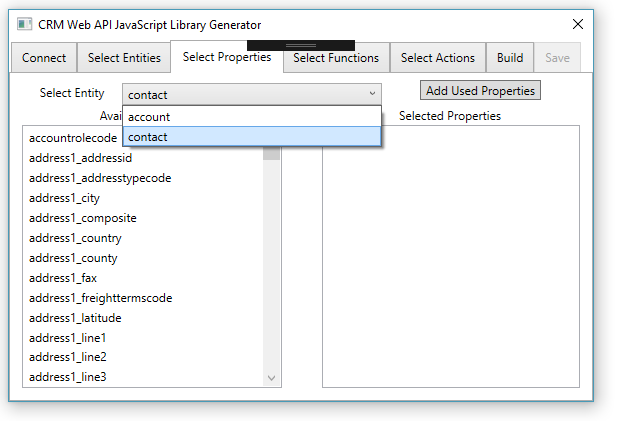Image resolution: width=618 pixels, height=421 pixels.
Task: Click the app icon in the title bar
Action: tap(24, 24)
